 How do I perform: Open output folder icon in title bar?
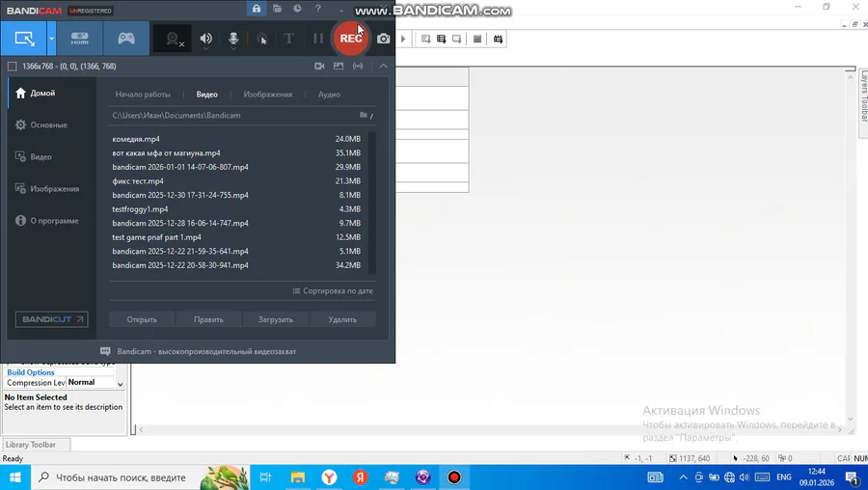tap(278, 9)
